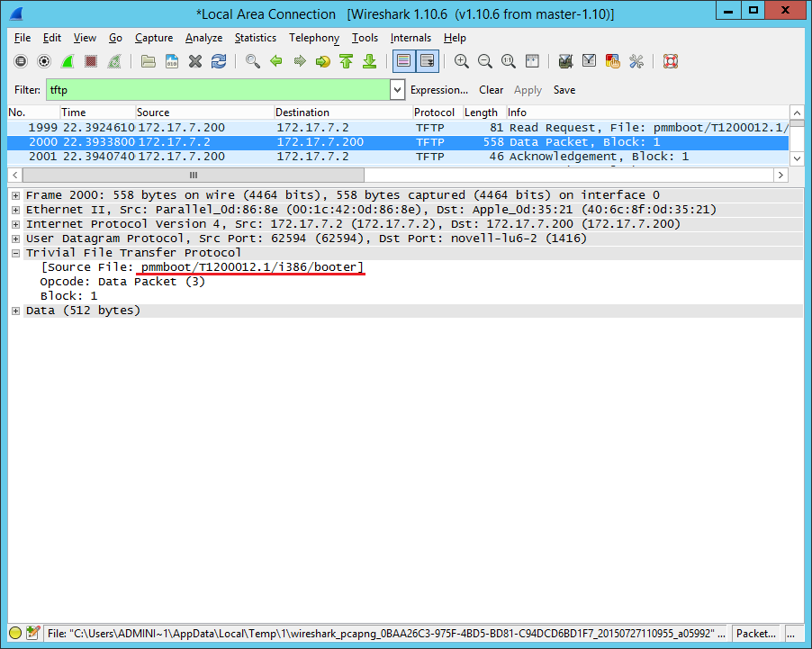Expand the User Datagram Protocol node
This screenshot has height=649, width=812.
[x=16, y=239]
